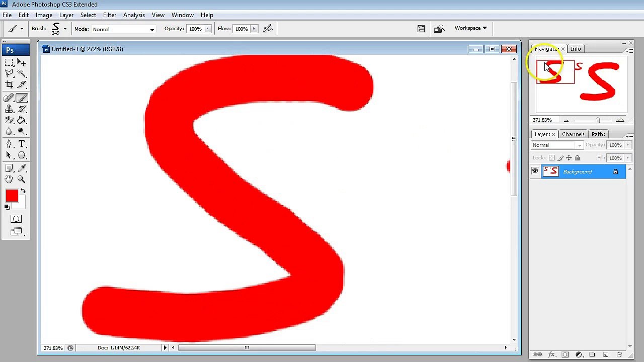Select the Zoom tool

22,179
